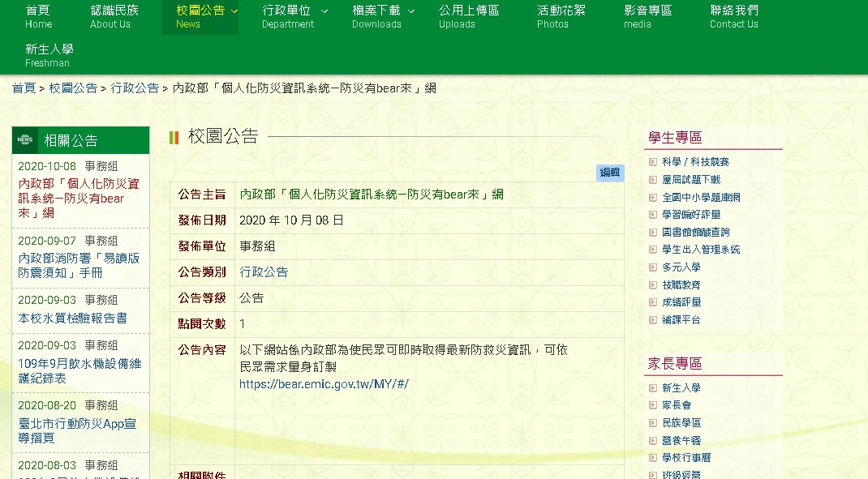Viewport: 868px width, 479px height.
Task: Open the 臺北市行動防災App宣導摺頁 announcement
Action: (77, 431)
